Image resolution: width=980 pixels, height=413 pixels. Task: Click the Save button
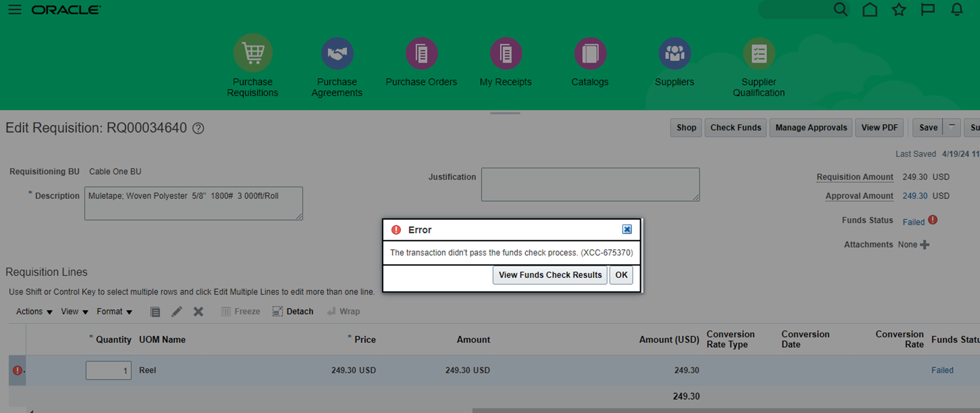point(928,128)
